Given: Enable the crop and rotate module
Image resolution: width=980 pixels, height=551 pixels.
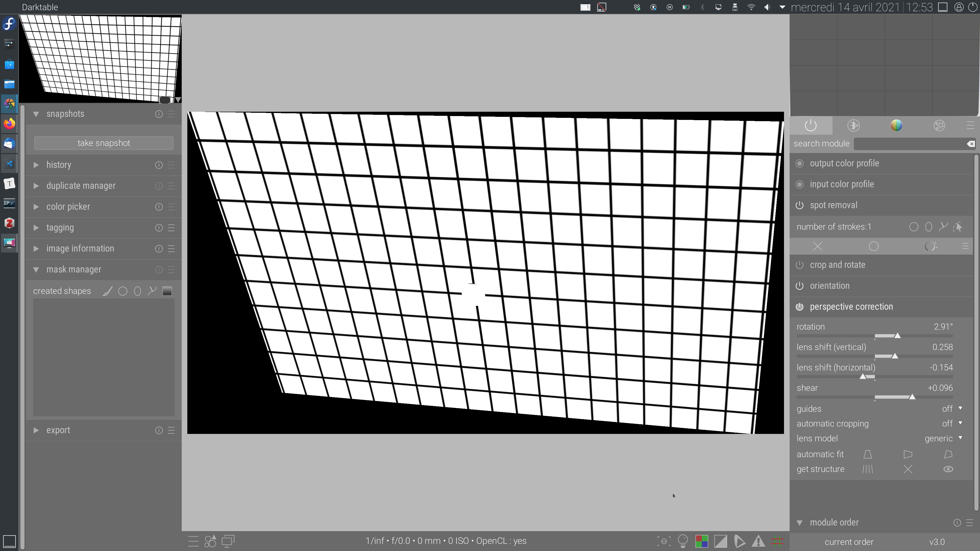Looking at the screenshot, I should point(800,265).
